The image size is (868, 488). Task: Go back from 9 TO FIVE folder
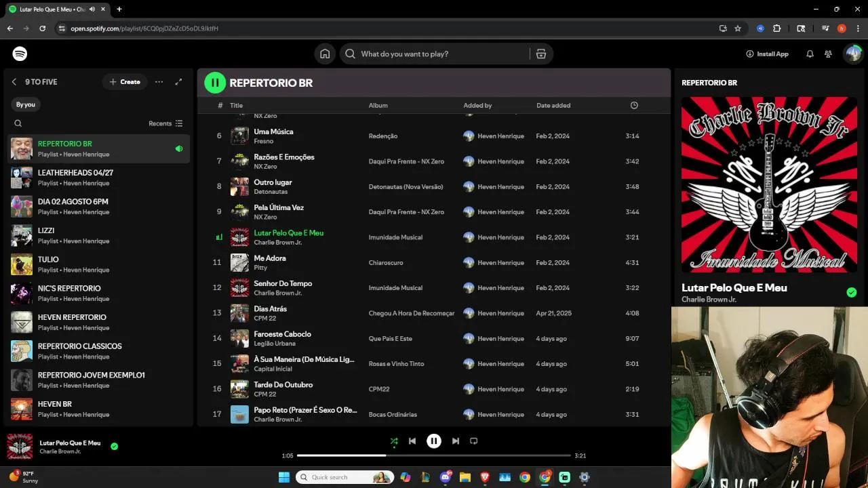tap(14, 82)
